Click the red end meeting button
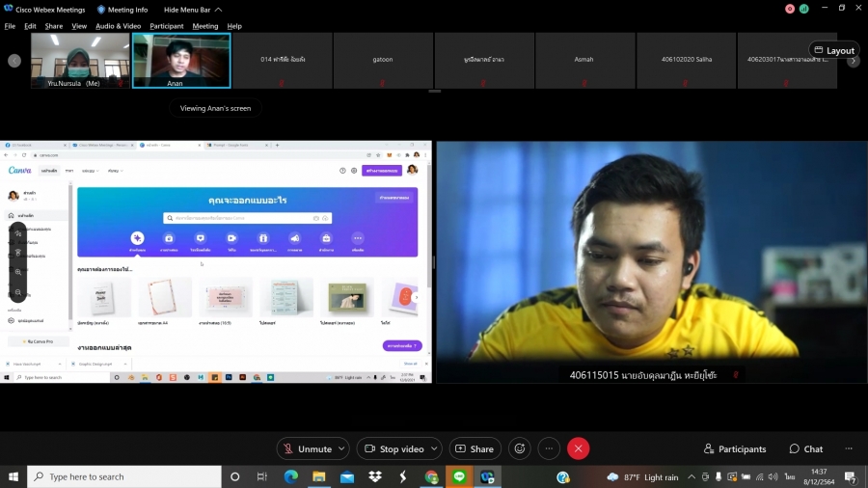 pyautogui.click(x=578, y=448)
